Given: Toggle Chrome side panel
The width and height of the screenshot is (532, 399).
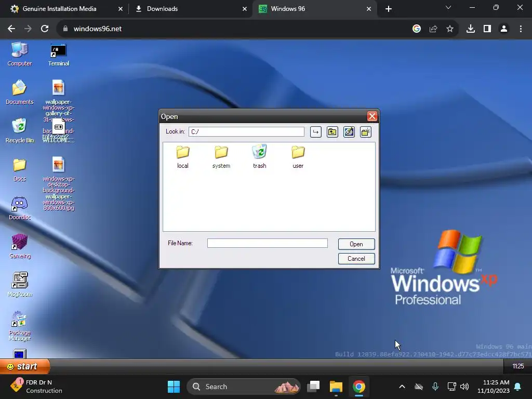Looking at the screenshot, I should (487, 29).
